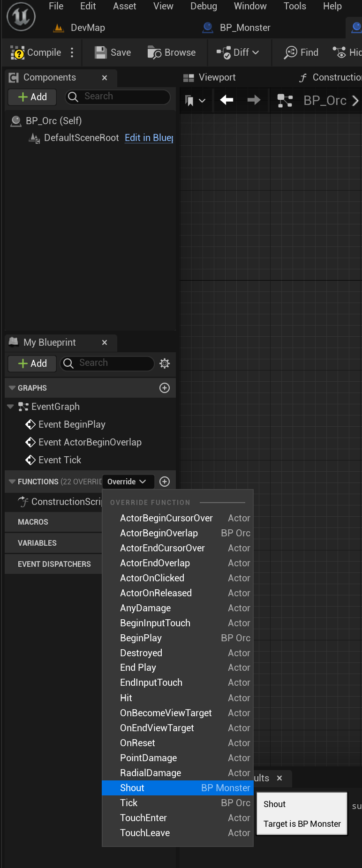
Task: Open the Diff dropdown
Action: click(238, 52)
